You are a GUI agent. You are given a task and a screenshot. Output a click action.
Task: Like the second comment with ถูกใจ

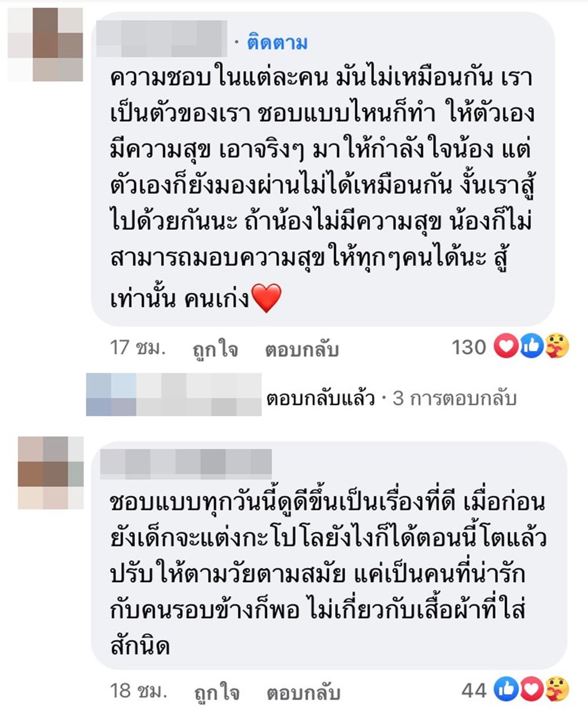tap(217, 692)
